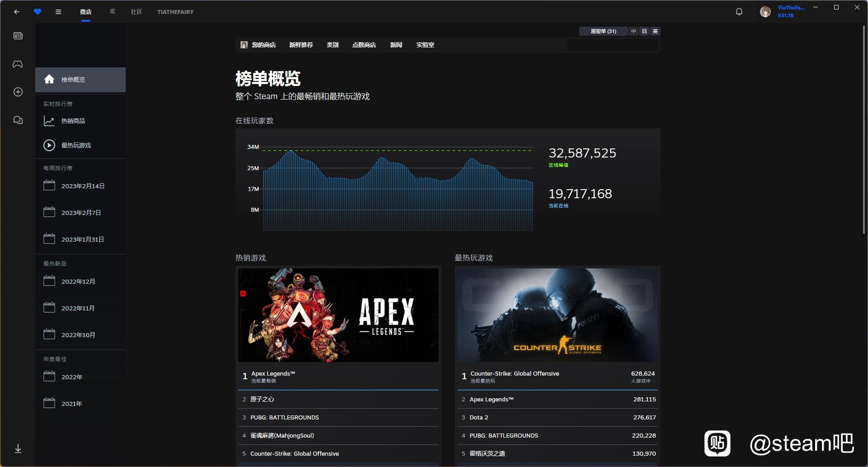Image resolution: width=868 pixels, height=467 pixels.
Task: Open the 类别 store menu
Action: [333, 45]
